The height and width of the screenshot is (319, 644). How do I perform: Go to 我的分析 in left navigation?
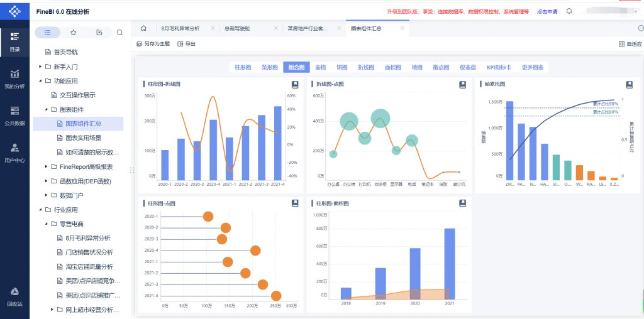click(14, 78)
